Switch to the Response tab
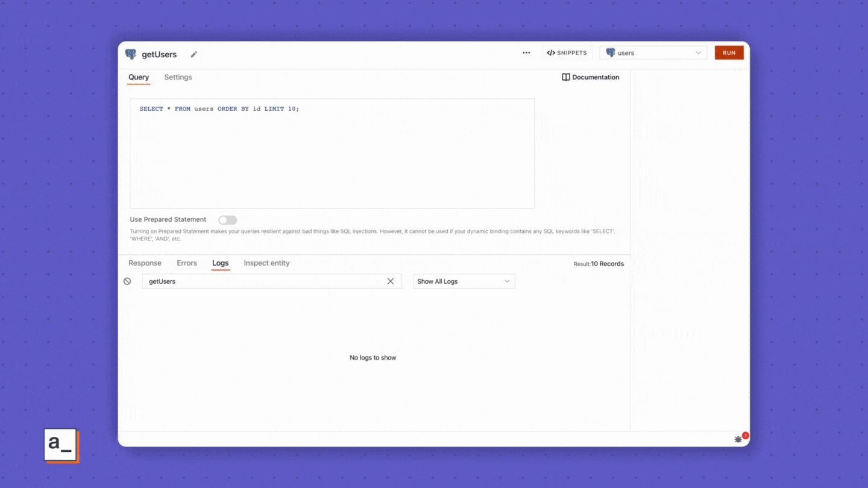Screen dimensions: 868x488 tap(145, 263)
